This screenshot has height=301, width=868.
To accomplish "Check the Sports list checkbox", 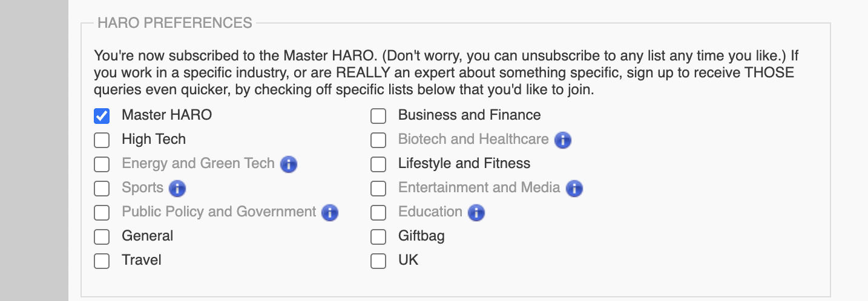I will (102, 189).
